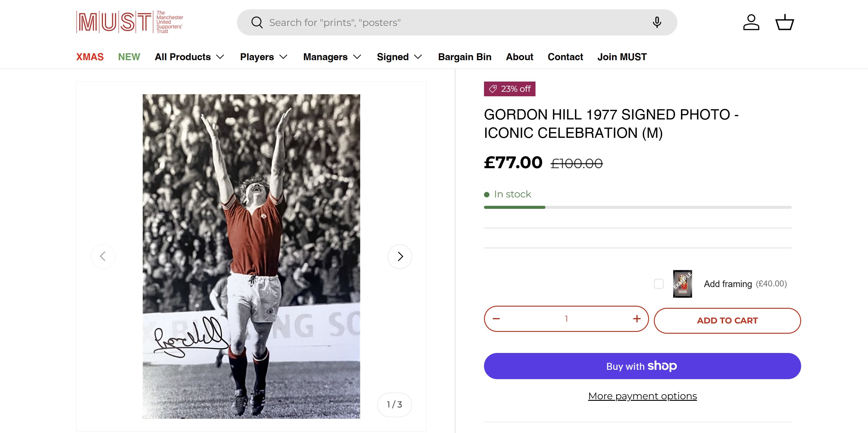Decrease quantity with minus button

(x=496, y=319)
